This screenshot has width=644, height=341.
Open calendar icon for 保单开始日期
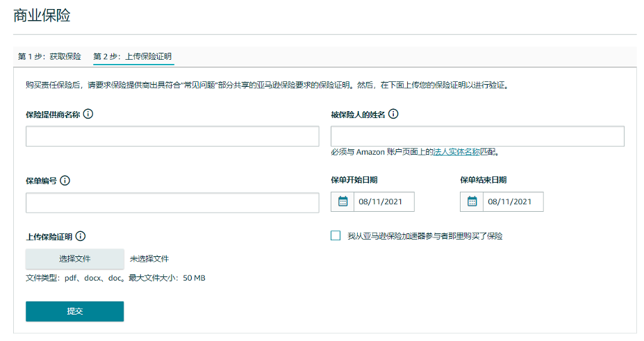click(342, 201)
